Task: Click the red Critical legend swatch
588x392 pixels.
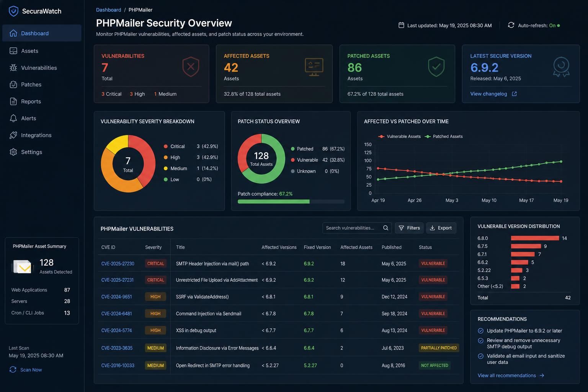Action: pos(166,146)
